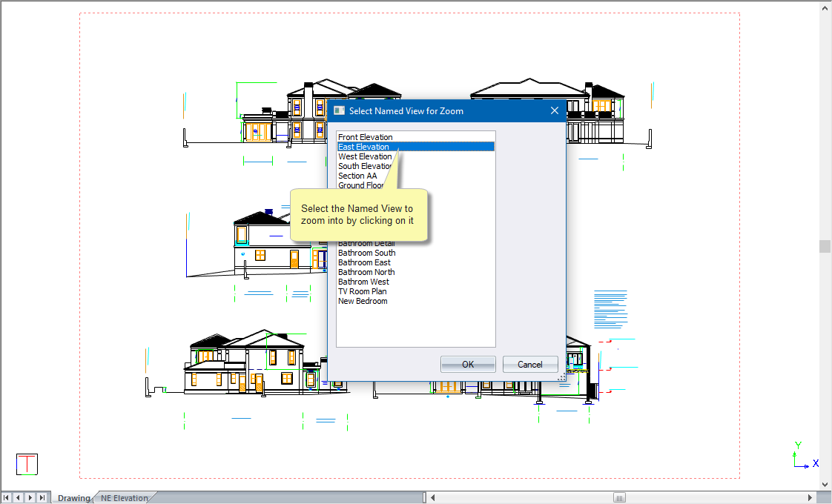Pick TV Room Plan from list

(362, 291)
